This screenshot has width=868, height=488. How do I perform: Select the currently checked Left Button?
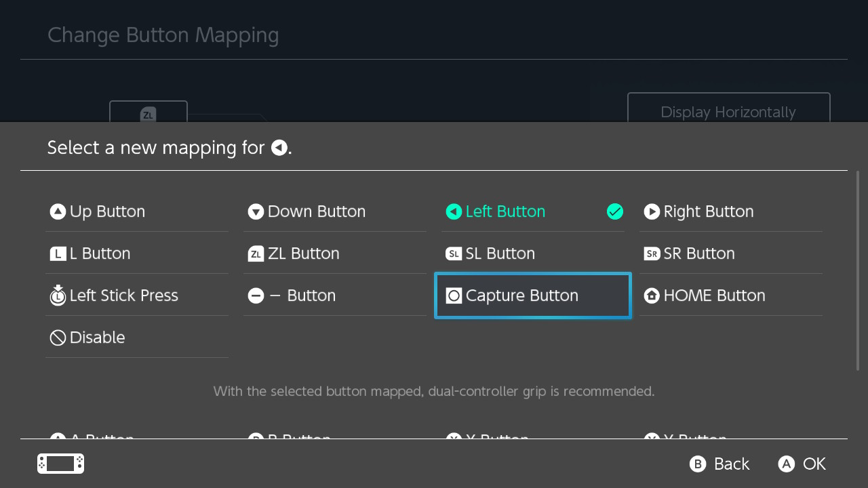coord(505,211)
